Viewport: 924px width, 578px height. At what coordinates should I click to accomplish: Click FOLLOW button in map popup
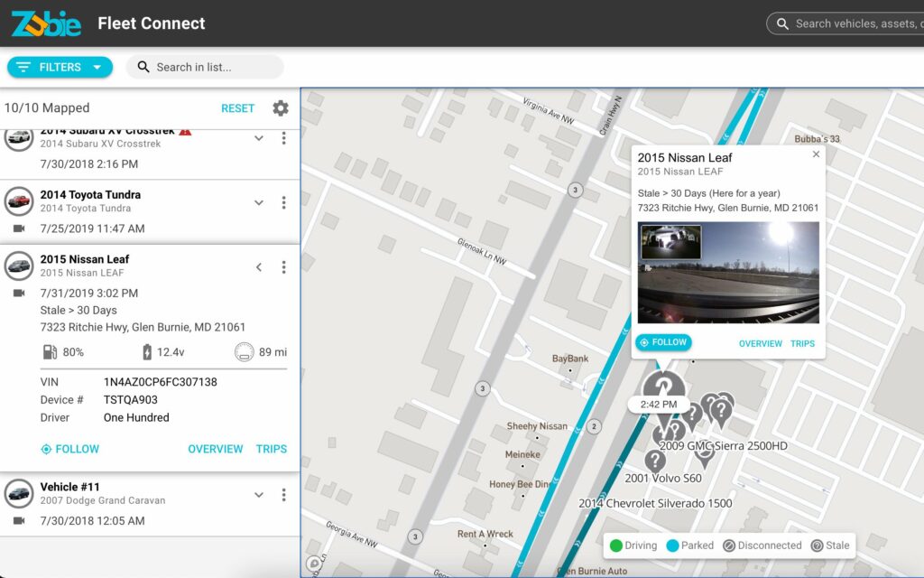[663, 342]
